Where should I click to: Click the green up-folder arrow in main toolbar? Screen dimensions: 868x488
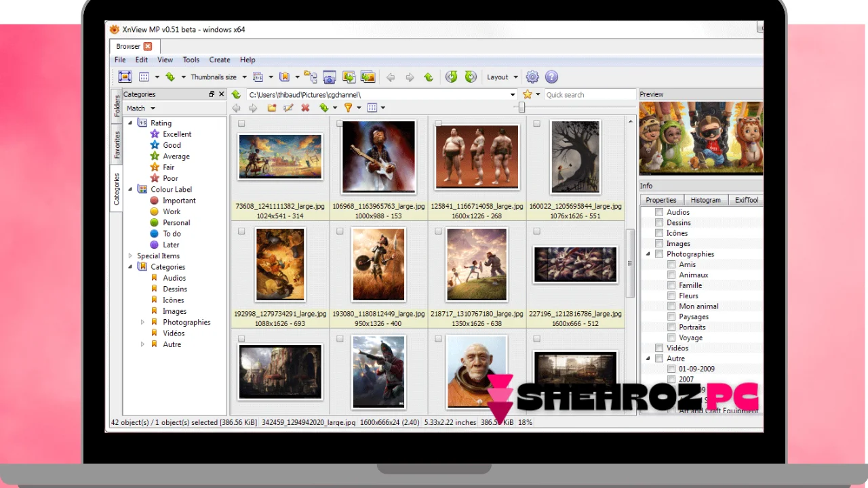pyautogui.click(x=429, y=77)
